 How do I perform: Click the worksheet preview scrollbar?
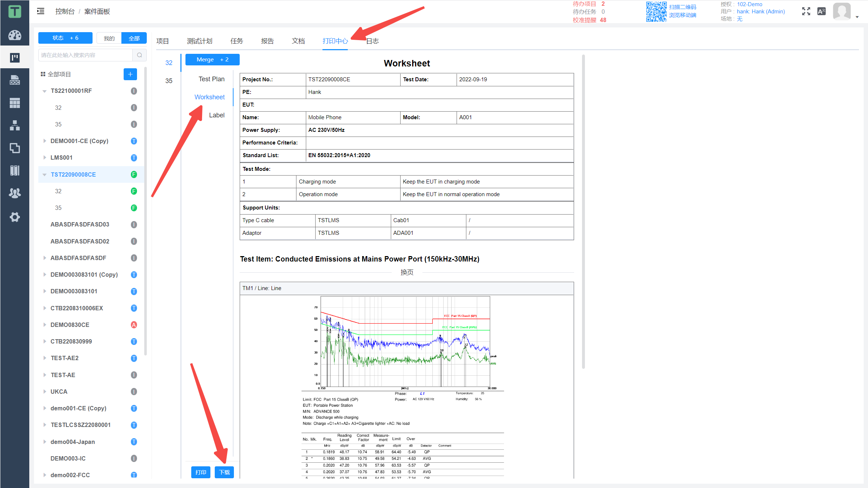pos(583,211)
